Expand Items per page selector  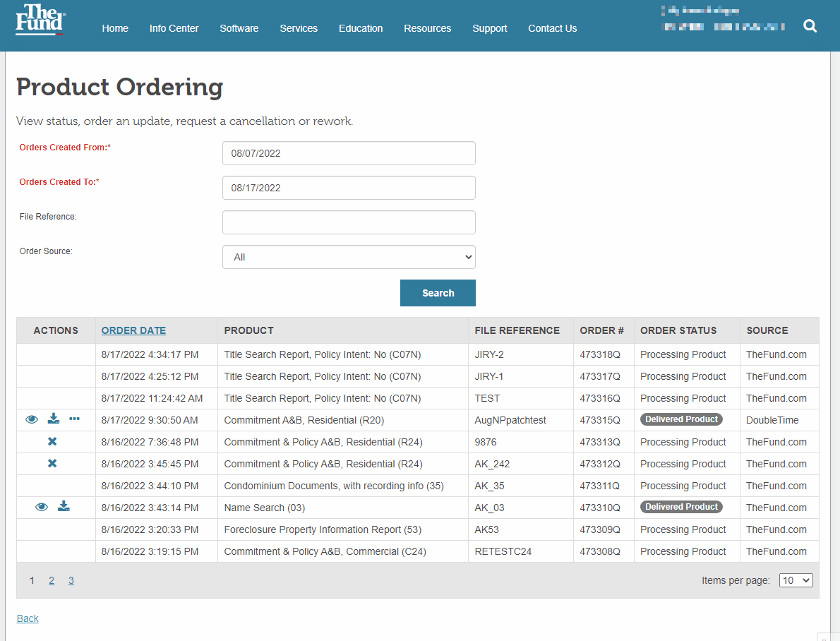796,580
